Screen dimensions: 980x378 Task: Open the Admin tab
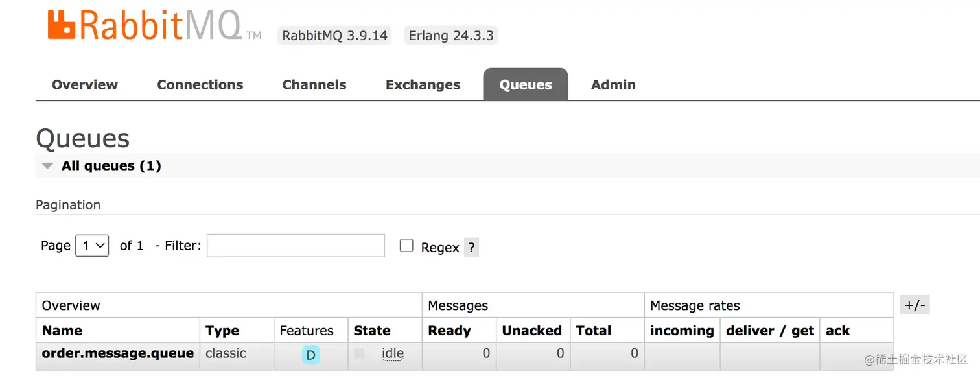click(x=613, y=85)
